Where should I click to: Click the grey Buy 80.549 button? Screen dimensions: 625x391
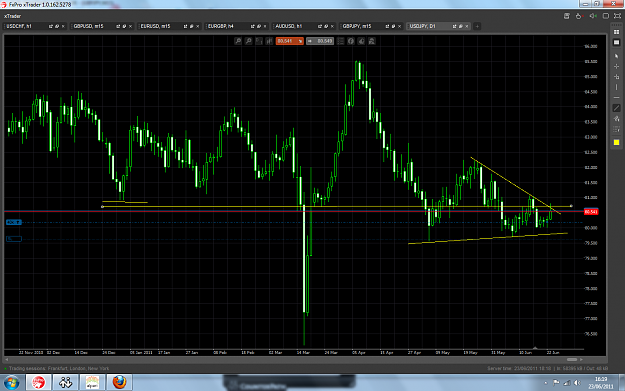pyautogui.click(x=320, y=41)
